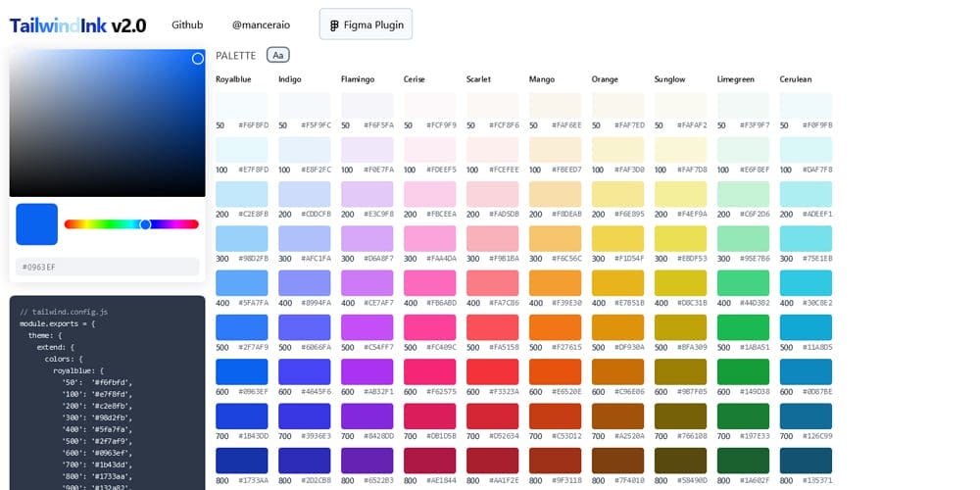The width and height of the screenshot is (980, 490).
Task: Select Indigo 400 swatch #8994FA
Action: click(305, 283)
